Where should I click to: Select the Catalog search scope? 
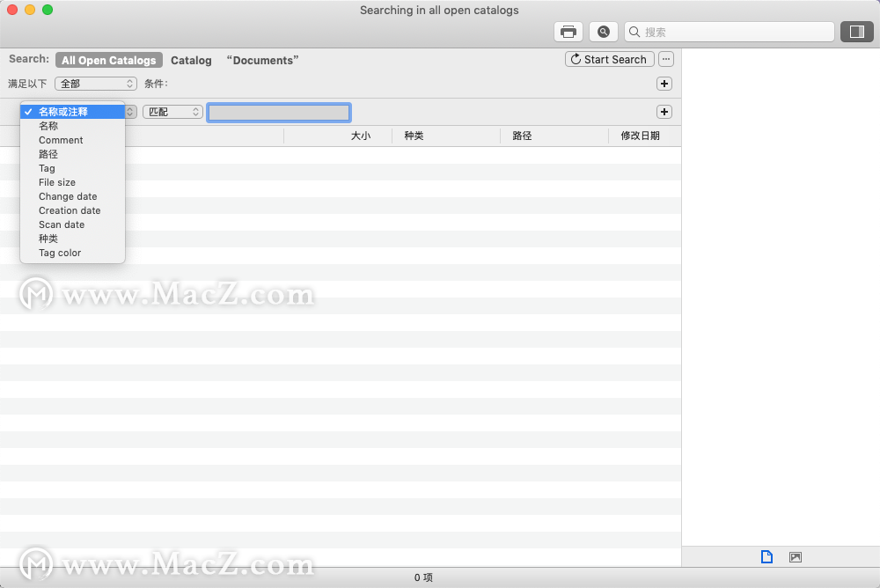pos(191,60)
